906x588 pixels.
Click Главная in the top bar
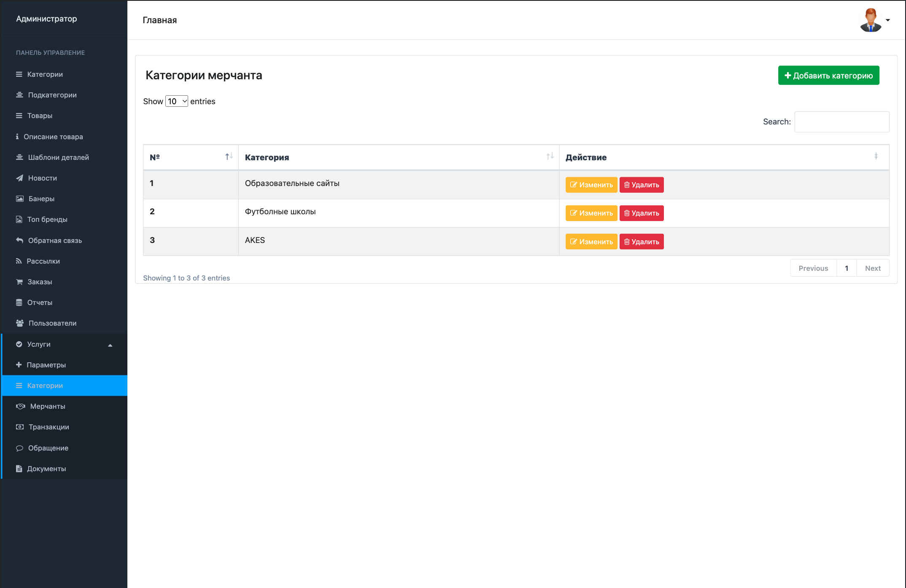pos(160,20)
